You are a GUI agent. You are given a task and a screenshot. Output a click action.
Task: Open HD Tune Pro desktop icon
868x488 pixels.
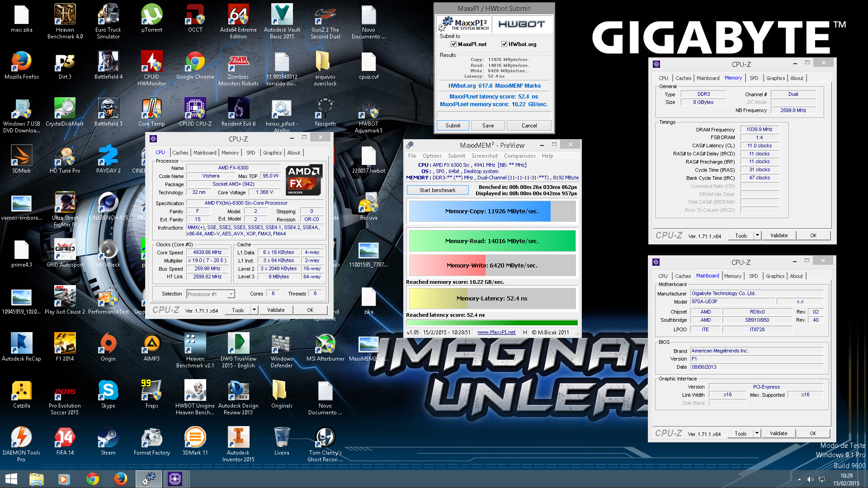click(65, 160)
